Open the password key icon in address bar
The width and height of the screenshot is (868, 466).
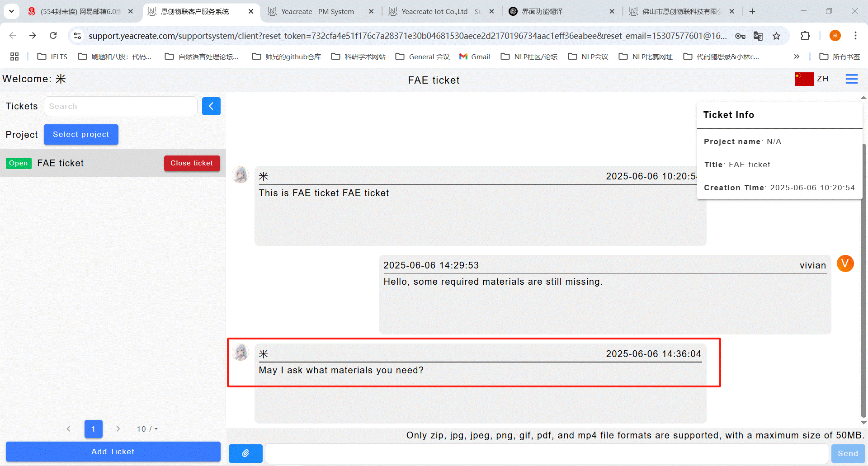[x=740, y=36]
